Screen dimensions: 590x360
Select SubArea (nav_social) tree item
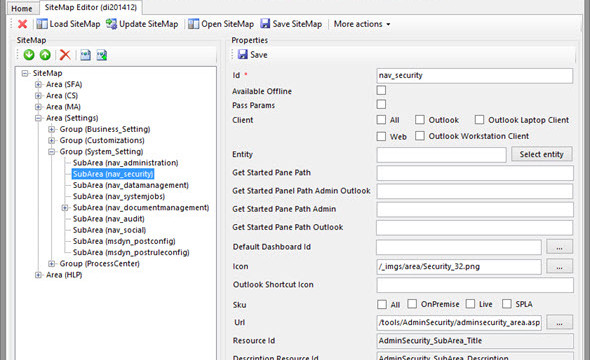(x=109, y=230)
